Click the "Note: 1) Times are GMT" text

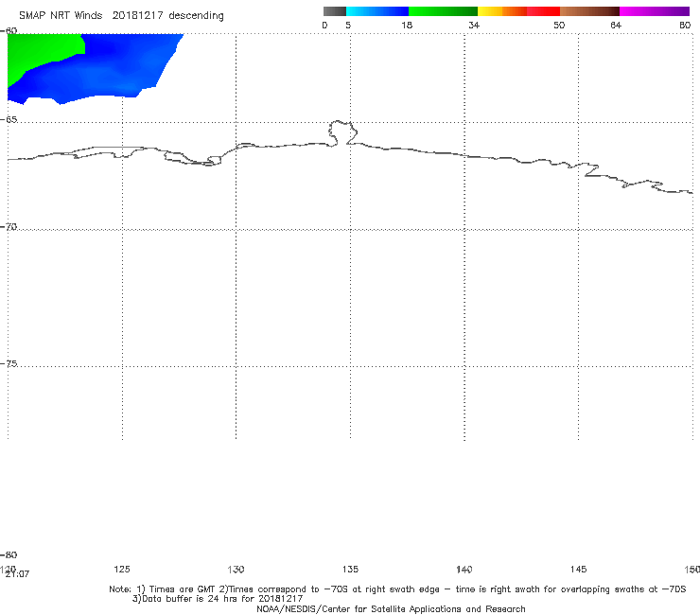pyautogui.click(x=163, y=589)
